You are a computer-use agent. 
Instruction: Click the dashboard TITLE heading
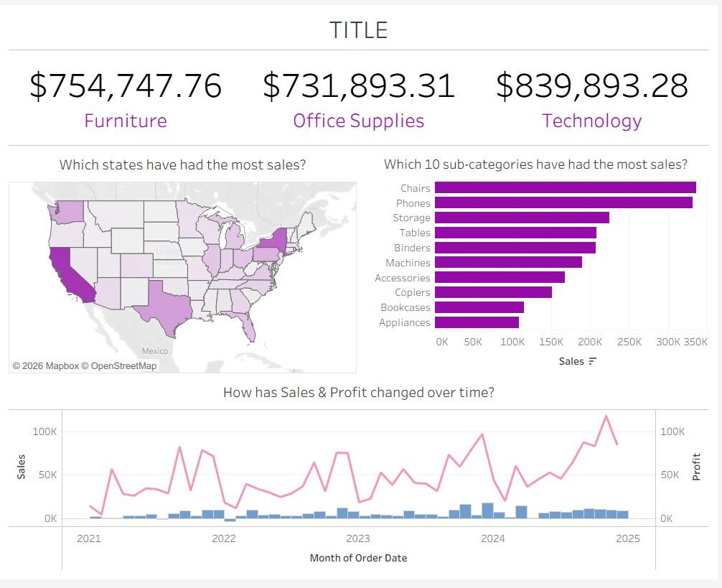pyautogui.click(x=358, y=30)
